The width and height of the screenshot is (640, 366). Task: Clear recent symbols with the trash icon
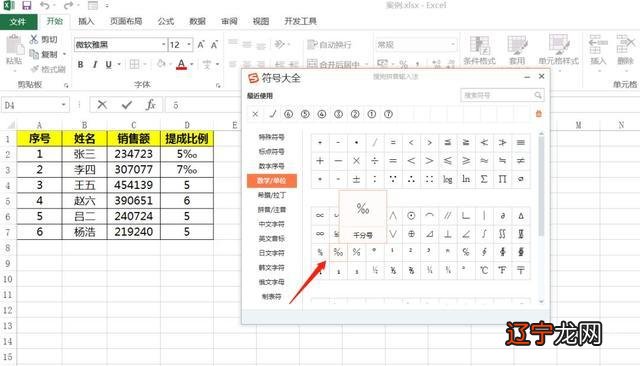(538, 114)
